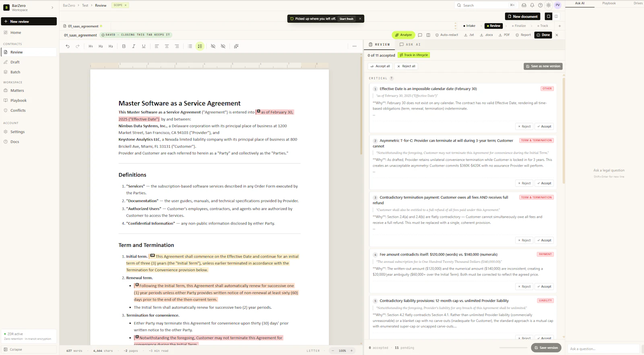Open notifications bell
Viewport: 644px width, 355px height.
pyautogui.click(x=532, y=5)
